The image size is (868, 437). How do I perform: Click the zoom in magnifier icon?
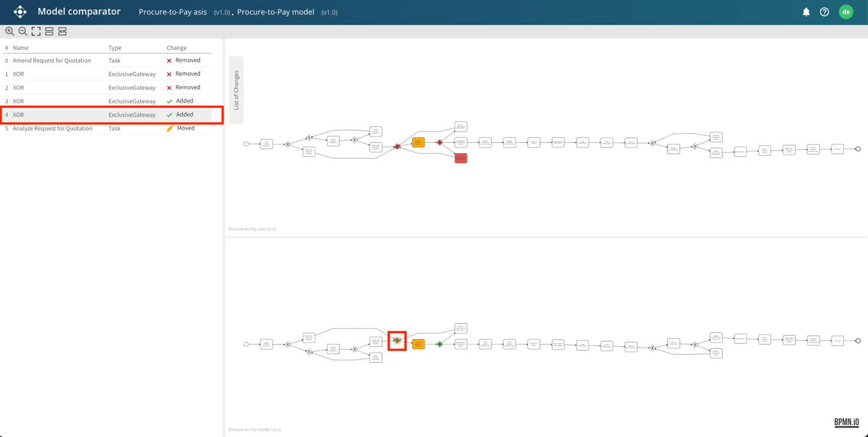9,31
